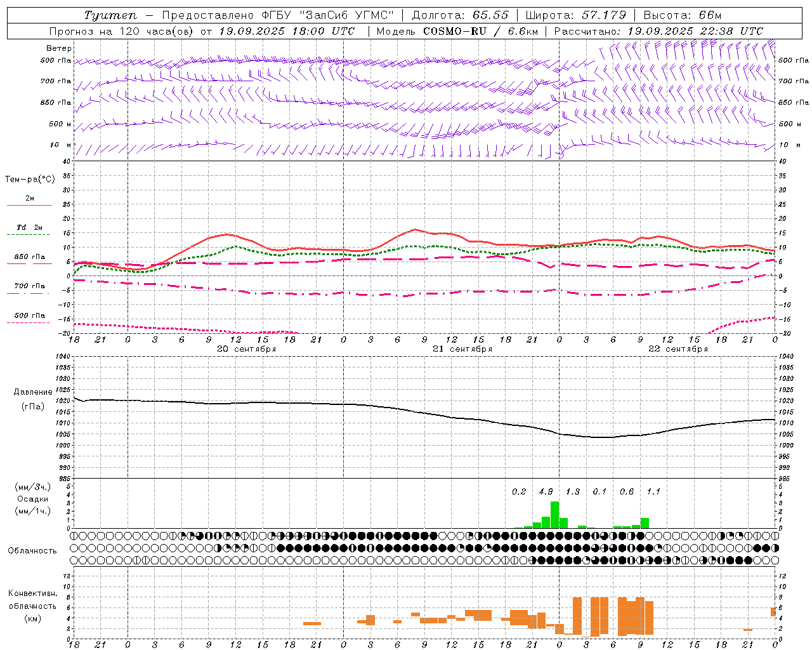Click the "Ветер" wind panel label

tap(59, 48)
